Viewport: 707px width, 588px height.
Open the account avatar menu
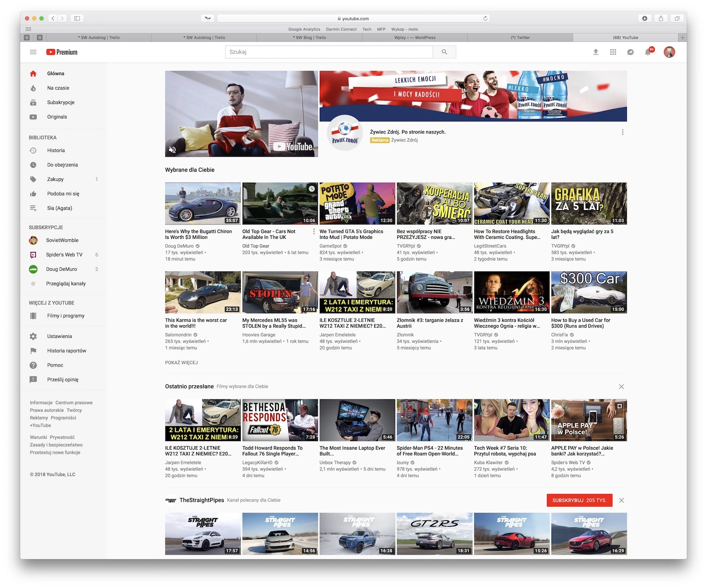tap(669, 52)
